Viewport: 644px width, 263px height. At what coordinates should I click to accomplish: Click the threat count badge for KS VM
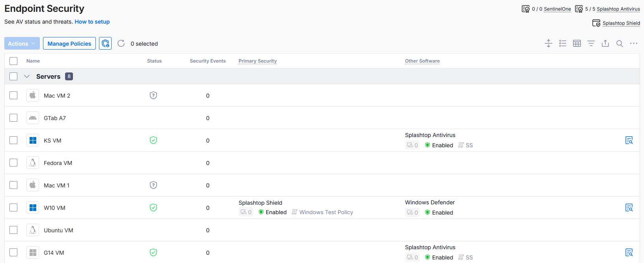click(x=412, y=145)
